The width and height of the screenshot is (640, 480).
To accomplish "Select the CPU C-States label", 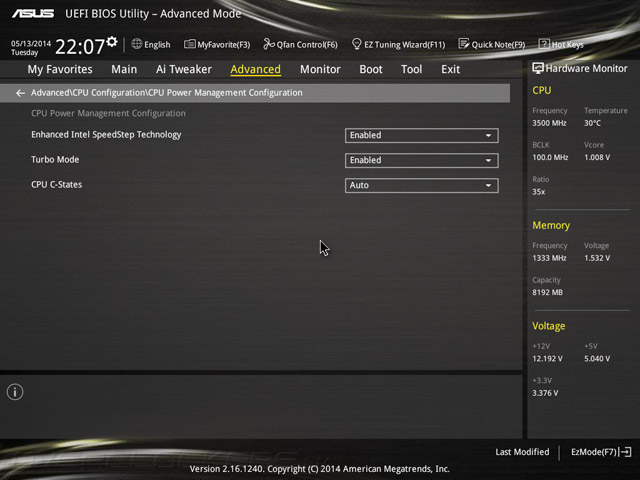I will pos(57,184).
